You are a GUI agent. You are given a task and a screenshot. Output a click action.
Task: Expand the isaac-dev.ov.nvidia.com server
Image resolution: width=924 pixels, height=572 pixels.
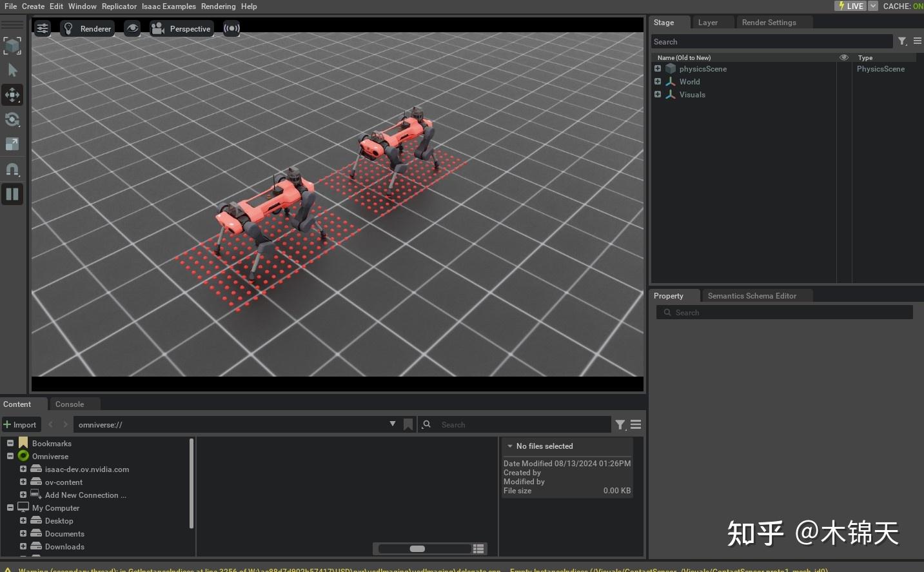tap(23, 469)
